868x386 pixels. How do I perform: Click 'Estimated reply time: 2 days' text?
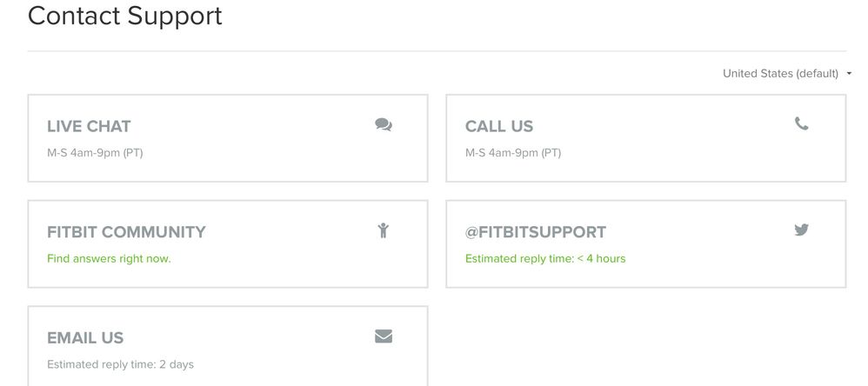click(120, 364)
